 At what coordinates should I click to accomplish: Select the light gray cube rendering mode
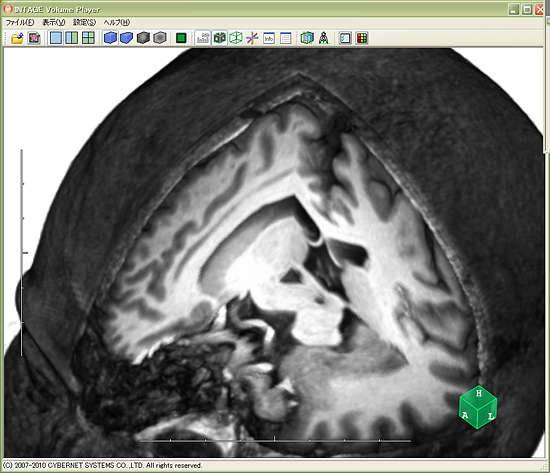click(x=160, y=38)
